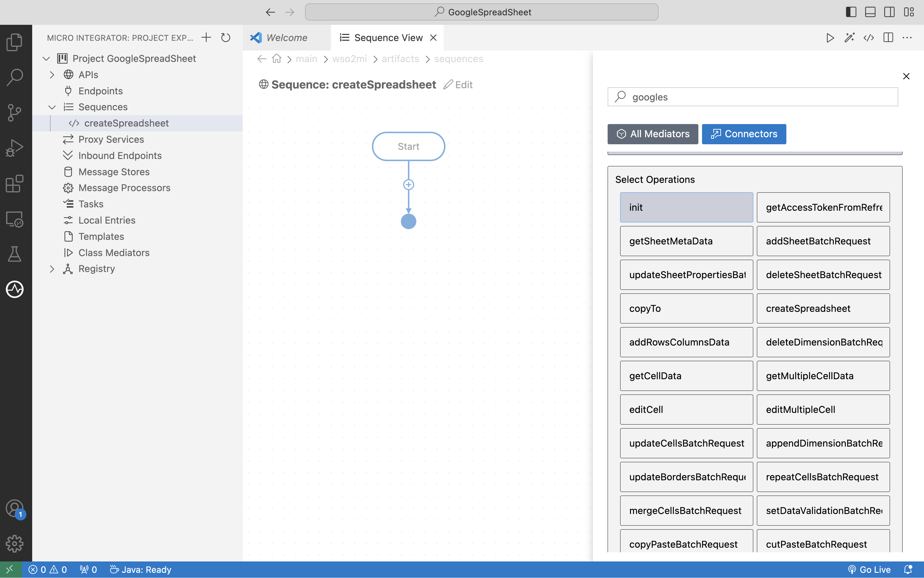Click breadcrumb back arrow
924x578 pixels.
tap(262, 59)
